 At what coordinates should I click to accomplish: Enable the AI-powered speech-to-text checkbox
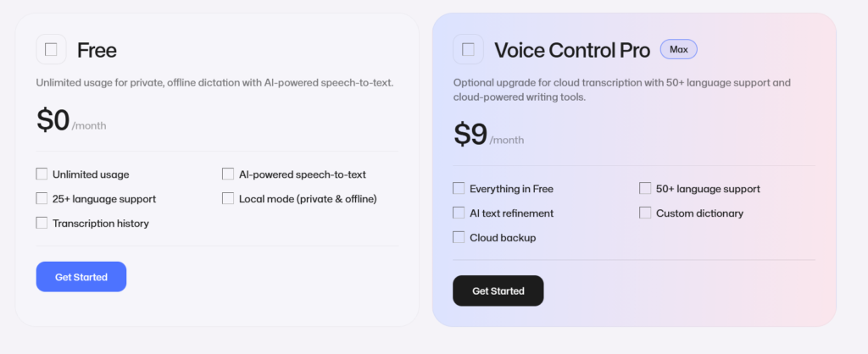coord(228,174)
